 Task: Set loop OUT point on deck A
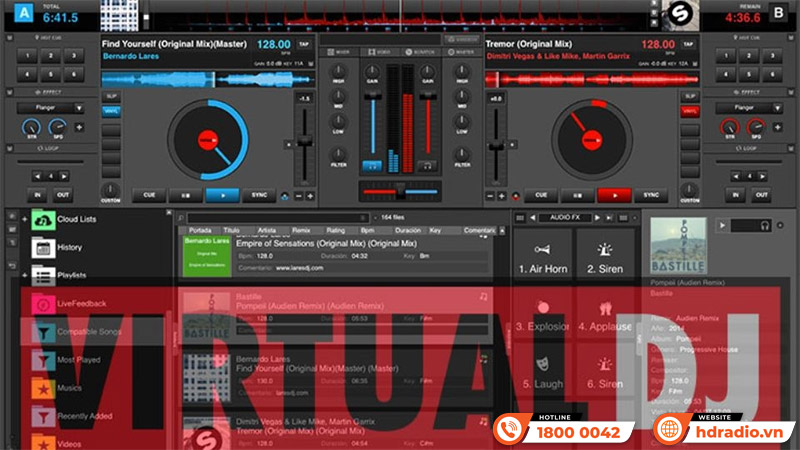[x=63, y=195]
